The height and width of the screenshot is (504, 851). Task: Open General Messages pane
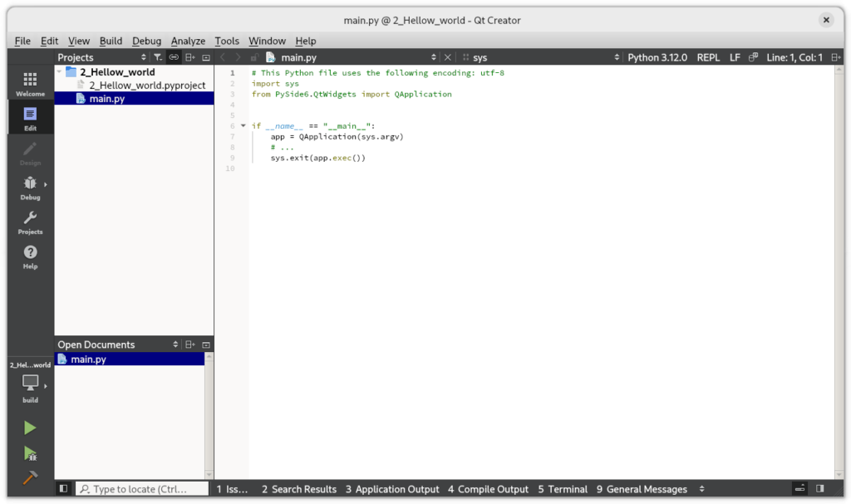(x=642, y=489)
